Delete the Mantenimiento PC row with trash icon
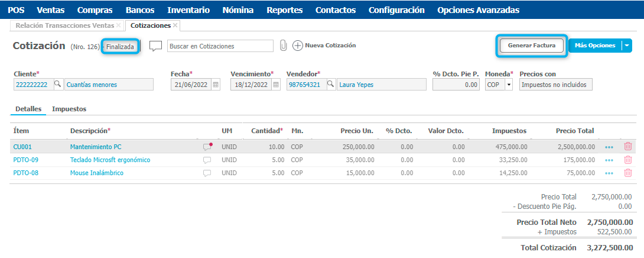 tap(627, 146)
